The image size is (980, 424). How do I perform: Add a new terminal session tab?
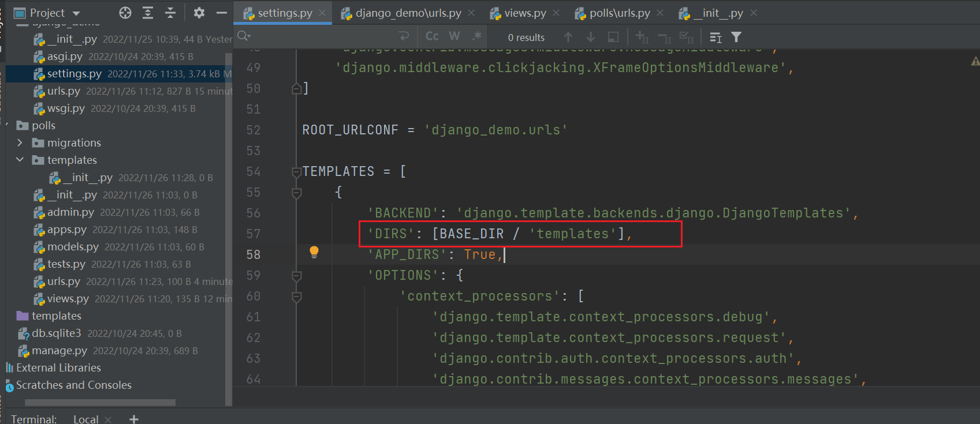[134, 419]
